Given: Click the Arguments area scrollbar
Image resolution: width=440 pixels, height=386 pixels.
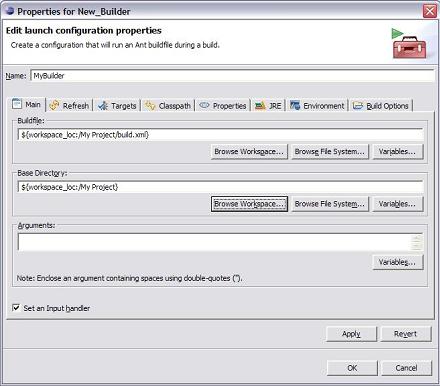Looking at the screenshot, I should coord(416,242).
